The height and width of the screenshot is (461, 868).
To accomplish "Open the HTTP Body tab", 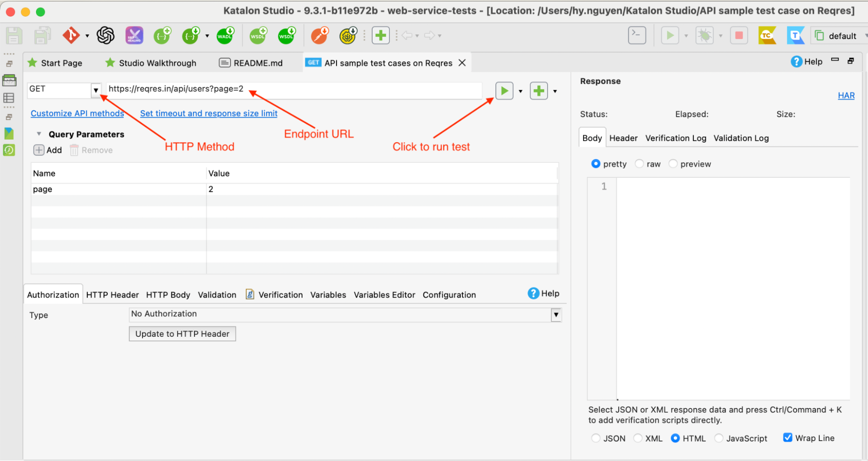I will 168,295.
